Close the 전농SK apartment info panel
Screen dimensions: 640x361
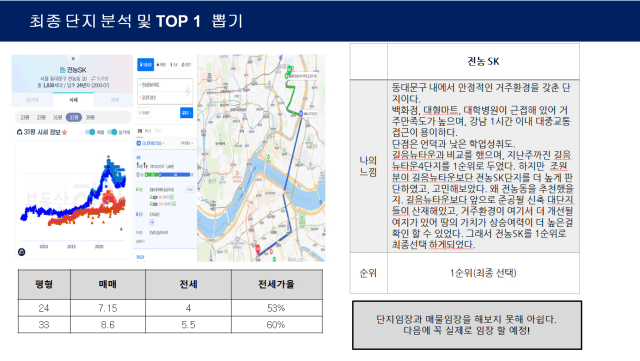73,59
